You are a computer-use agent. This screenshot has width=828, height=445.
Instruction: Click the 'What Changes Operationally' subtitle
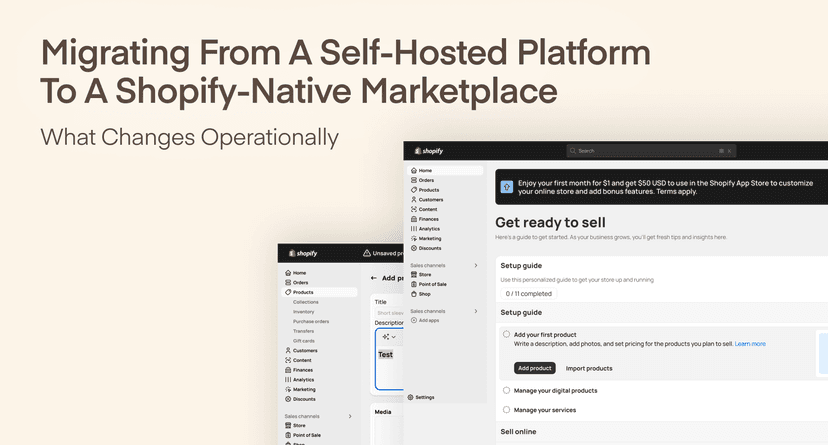(x=190, y=137)
